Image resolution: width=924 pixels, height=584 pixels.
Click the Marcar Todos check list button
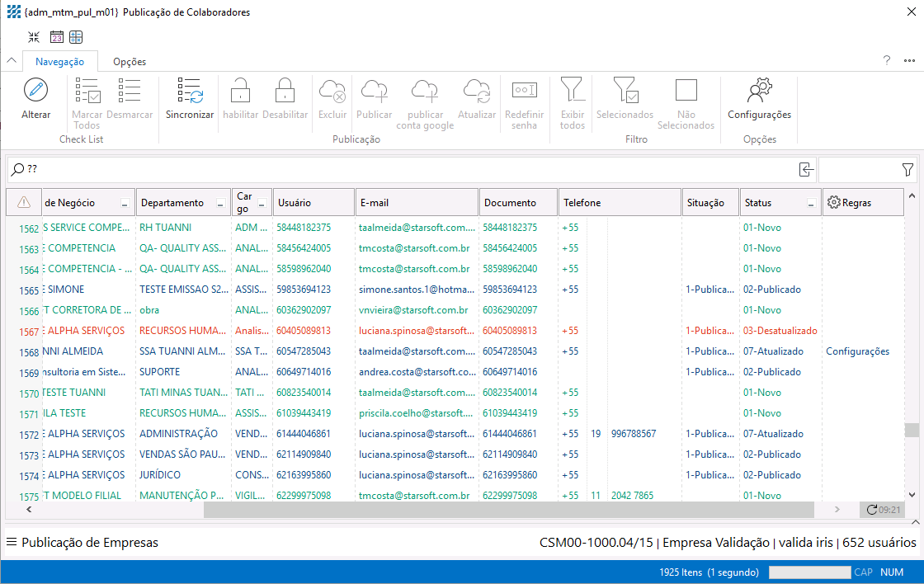click(x=87, y=98)
